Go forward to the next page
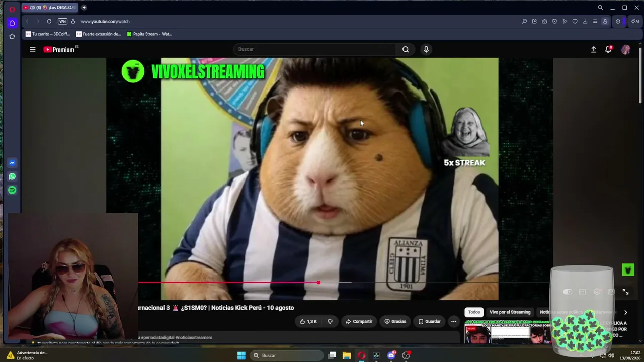 point(38,21)
